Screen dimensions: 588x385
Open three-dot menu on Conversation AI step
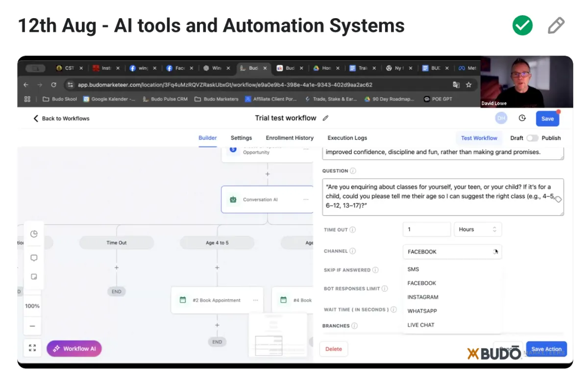(306, 200)
